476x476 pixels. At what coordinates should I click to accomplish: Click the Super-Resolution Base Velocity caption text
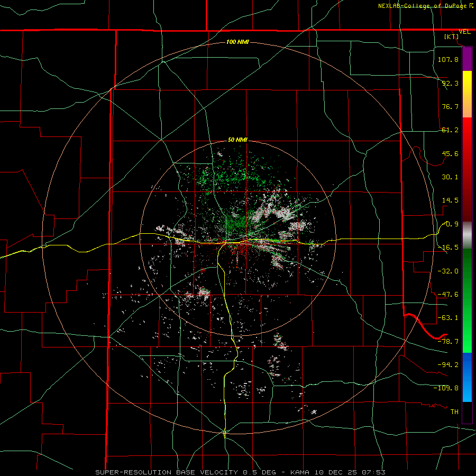[240, 472]
